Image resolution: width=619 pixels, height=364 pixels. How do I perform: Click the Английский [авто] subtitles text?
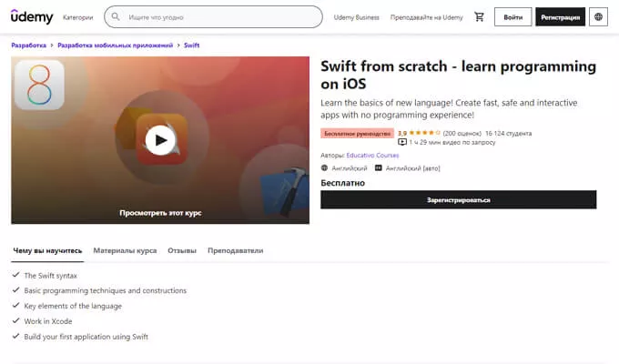[412, 168]
